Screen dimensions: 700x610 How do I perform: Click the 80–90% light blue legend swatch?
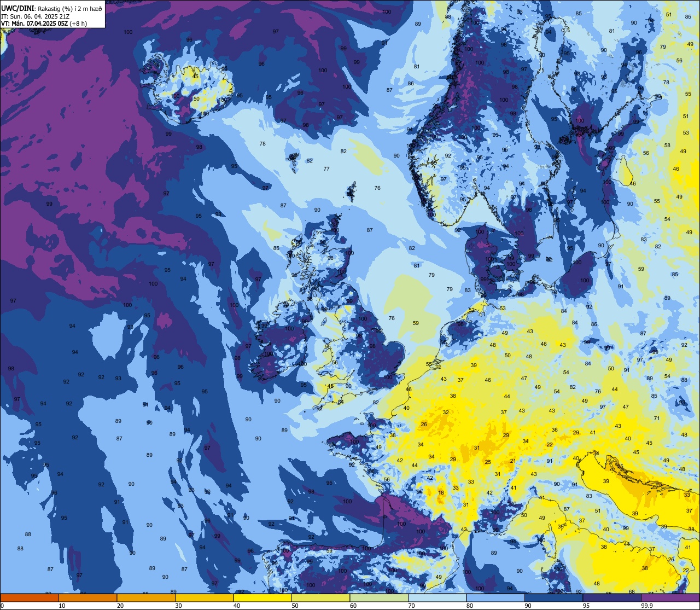(495, 597)
